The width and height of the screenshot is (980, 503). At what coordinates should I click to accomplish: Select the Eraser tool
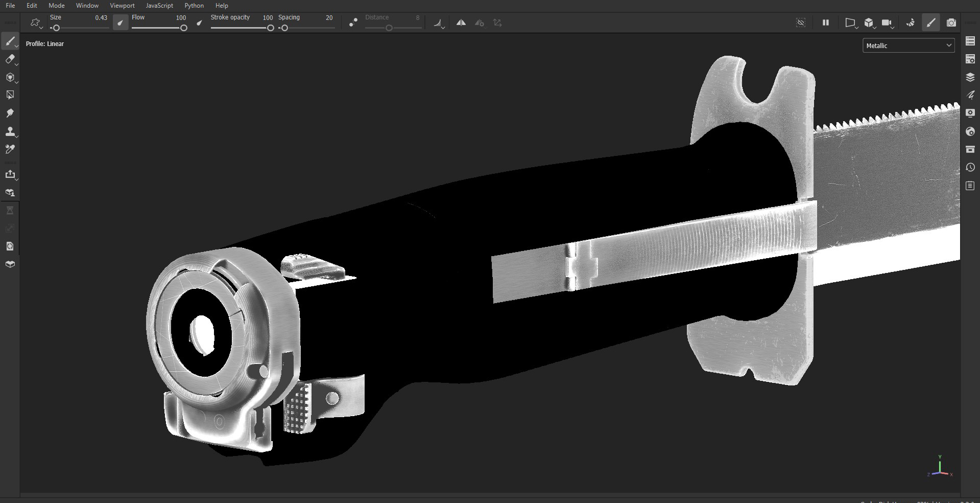[x=10, y=59]
